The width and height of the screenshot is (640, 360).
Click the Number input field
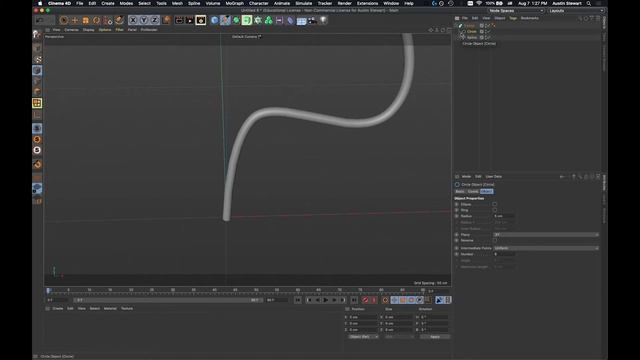[x=504, y=254]
